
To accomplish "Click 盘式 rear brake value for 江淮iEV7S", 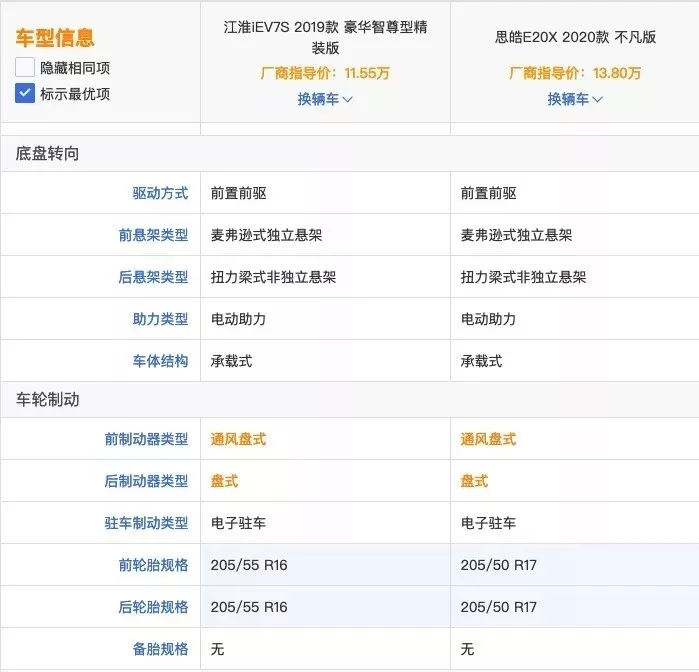I will point(224,481).
